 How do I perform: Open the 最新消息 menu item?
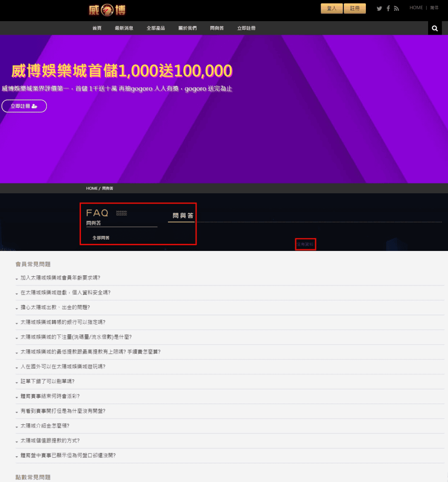click(x=124, y=28)
